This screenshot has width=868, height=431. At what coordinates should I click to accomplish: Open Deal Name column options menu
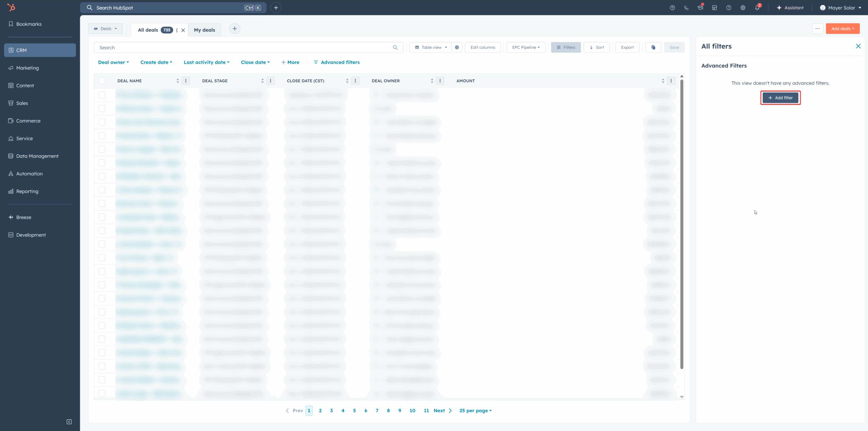(185, 81)
